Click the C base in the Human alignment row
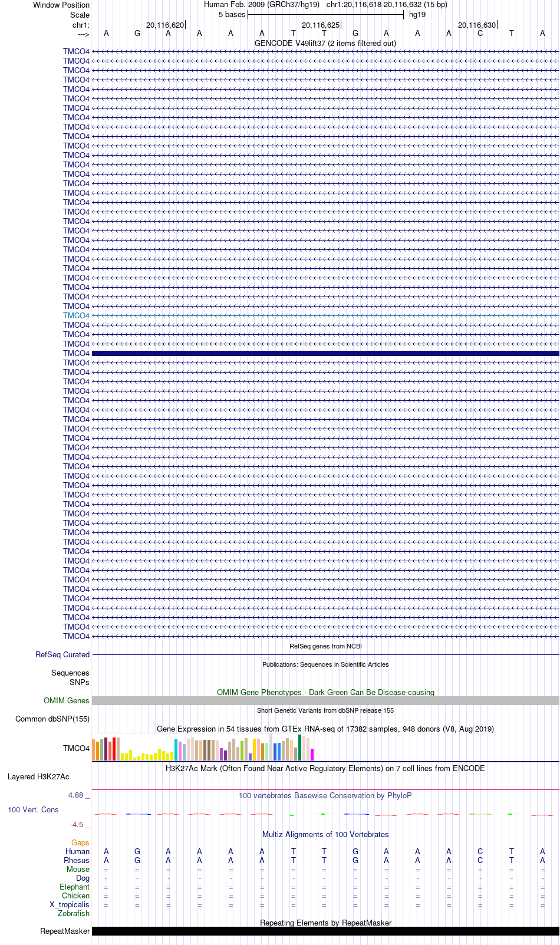The height and width of the screenshot is (945, 560). click(x=480, y=851)
